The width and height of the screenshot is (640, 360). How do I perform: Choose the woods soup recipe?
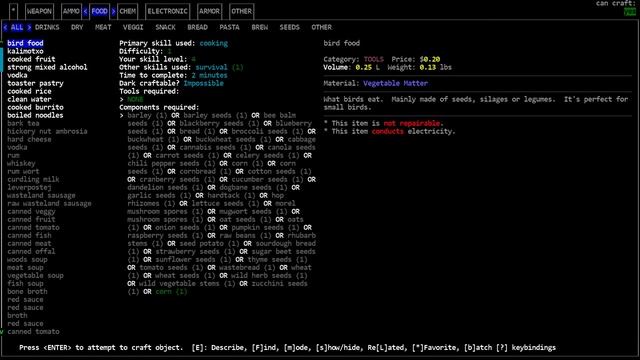pos(27,260)
